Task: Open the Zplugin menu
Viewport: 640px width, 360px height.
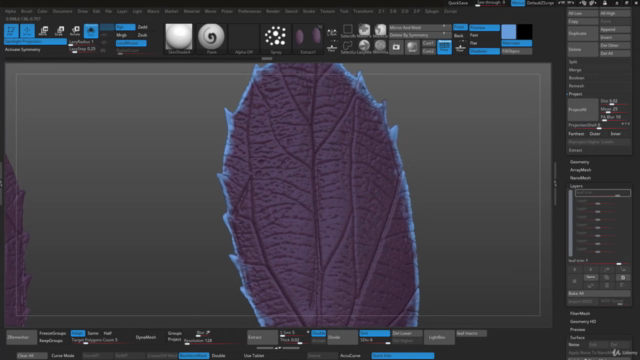Action: pyautogui.click(x=431, y=11)
